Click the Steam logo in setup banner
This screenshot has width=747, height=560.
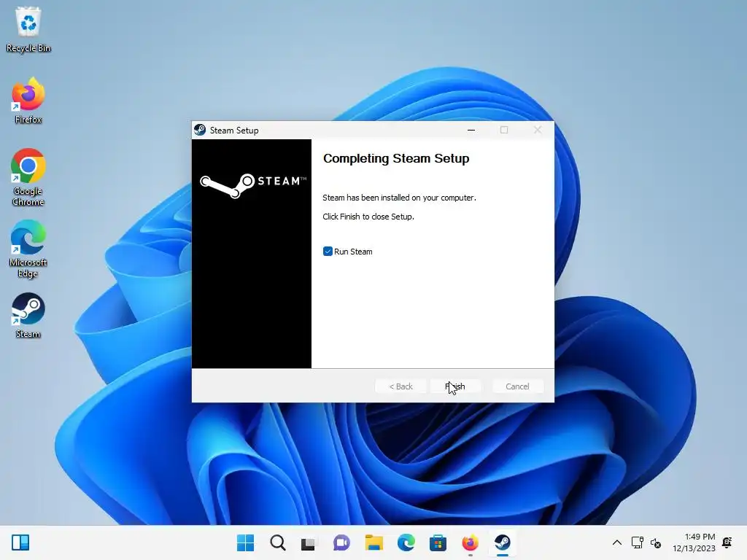coord(252,185)
